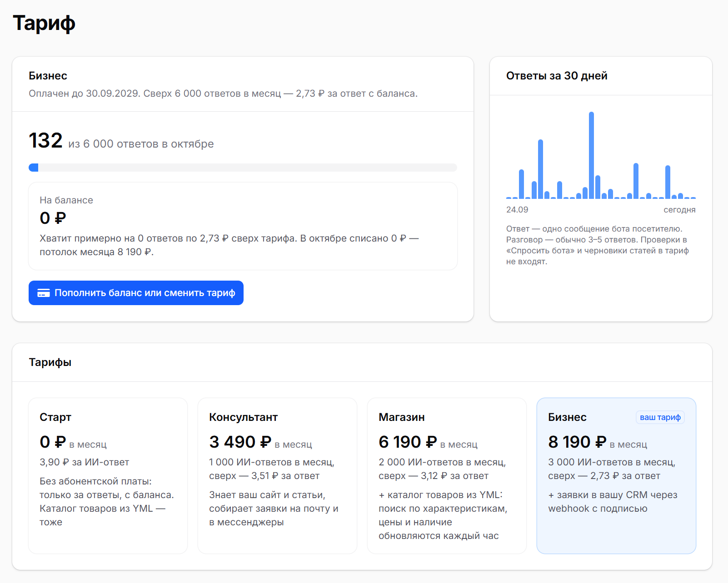The image size is (728, 583).
Task: Click the card icon on the top-up button
Action: [44, 293]
